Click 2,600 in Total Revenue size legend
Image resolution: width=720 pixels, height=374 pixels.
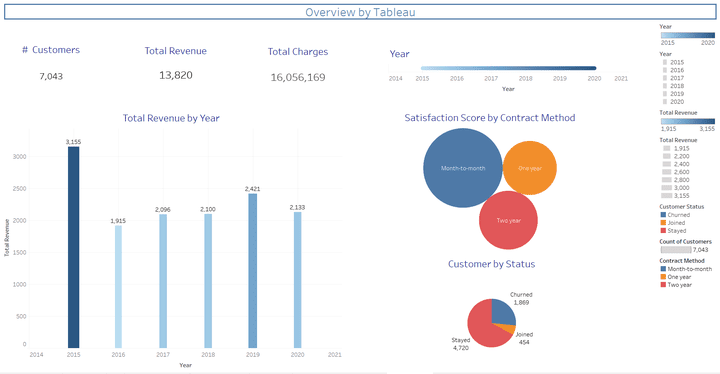coord(681,172)
